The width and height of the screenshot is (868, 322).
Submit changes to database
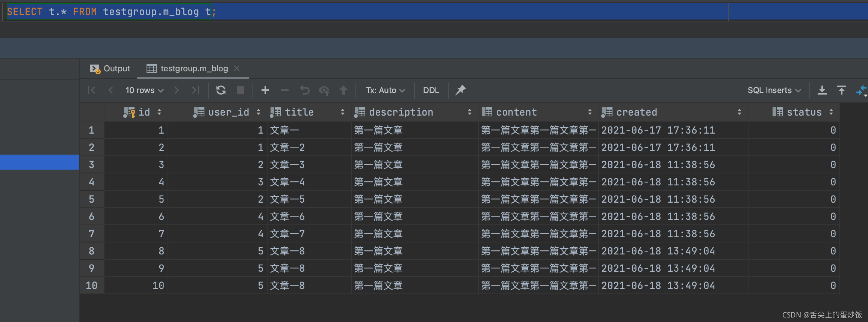coord(343,90)
